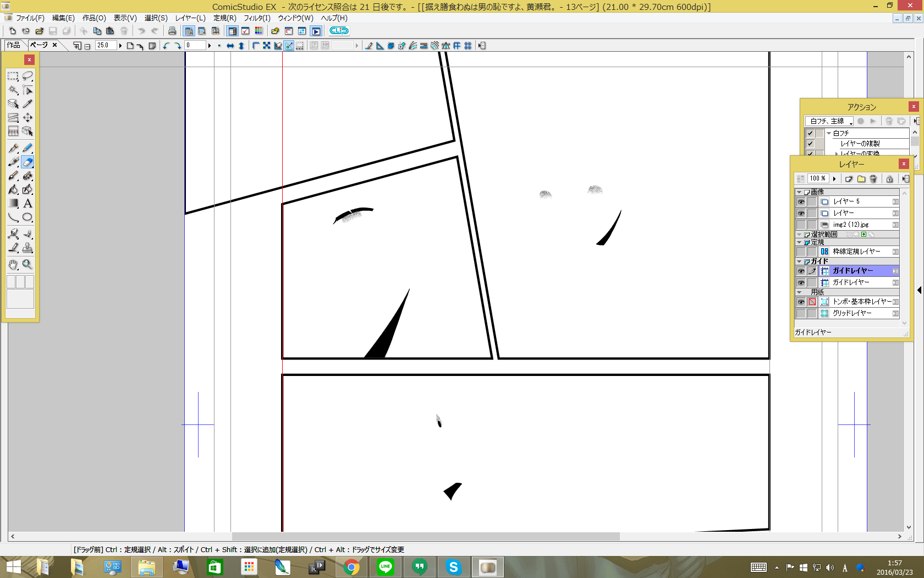Switch to the 作品 tab
Image resolution: width=924 pixels, height=578 pixels.
click(14, 45)
